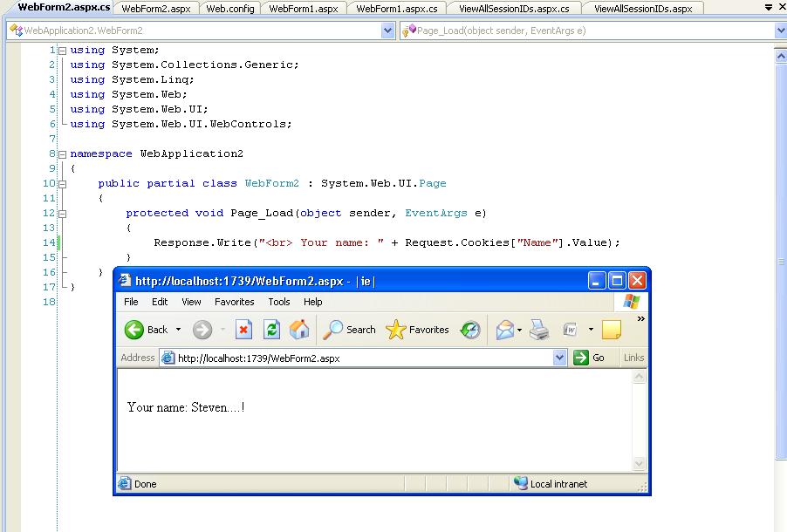Refresh the WebForm2.aspx page

271,330
